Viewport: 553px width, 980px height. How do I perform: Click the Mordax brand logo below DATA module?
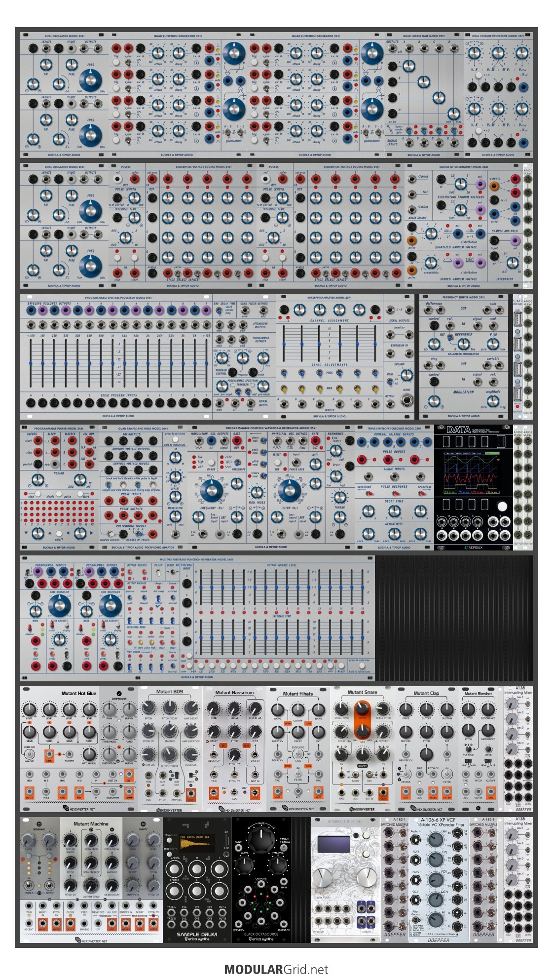473,547
